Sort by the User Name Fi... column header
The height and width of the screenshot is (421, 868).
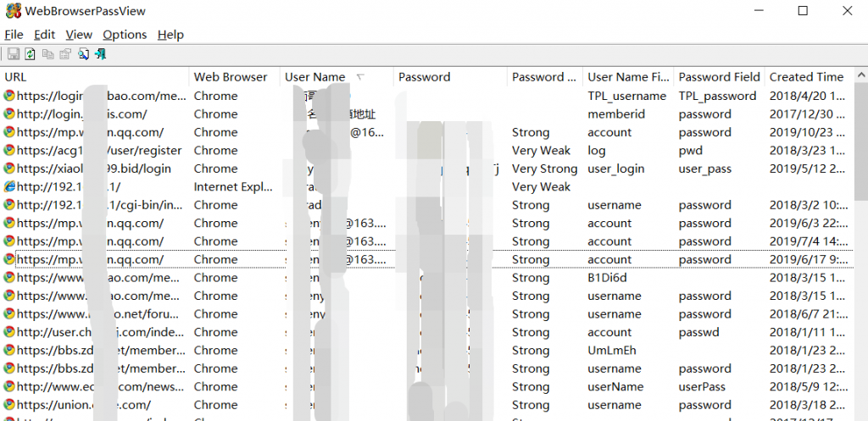629,77
